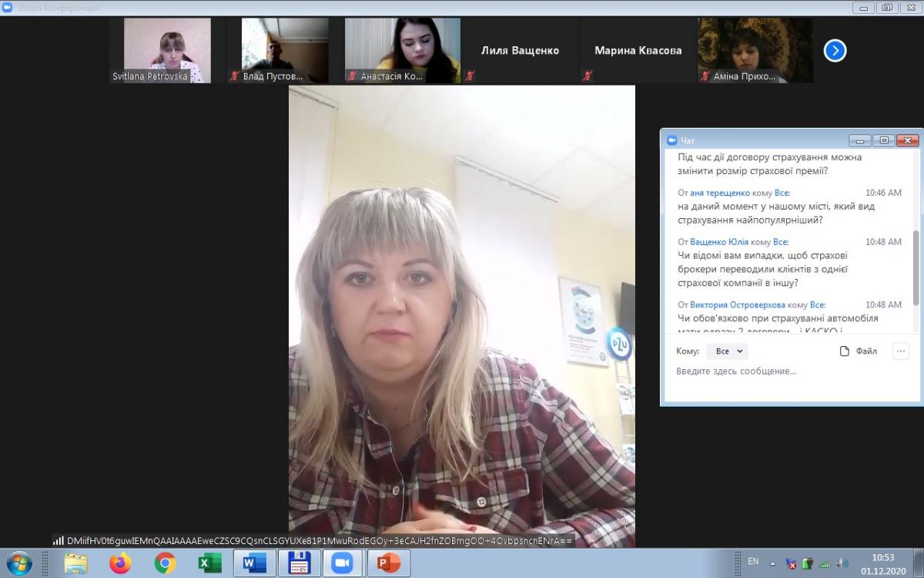Viewport: 924px width, 578px height.
Task: Open the Windows Start menu
Action: [18, 563]
